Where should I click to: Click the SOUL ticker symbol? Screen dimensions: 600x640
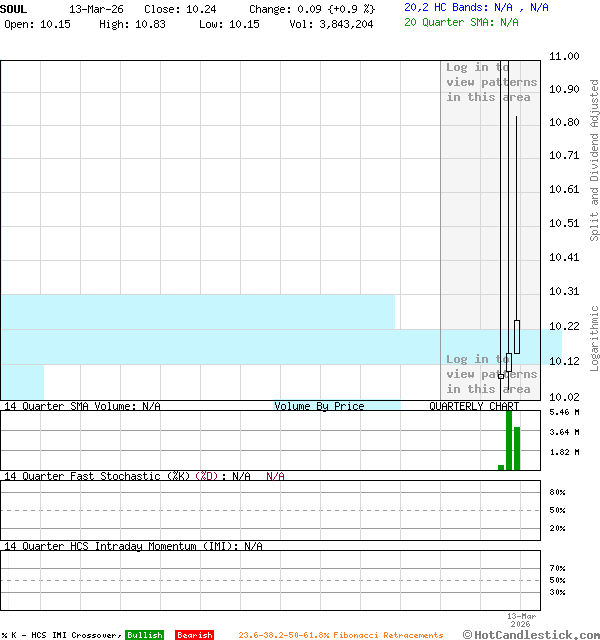[14, 8]
